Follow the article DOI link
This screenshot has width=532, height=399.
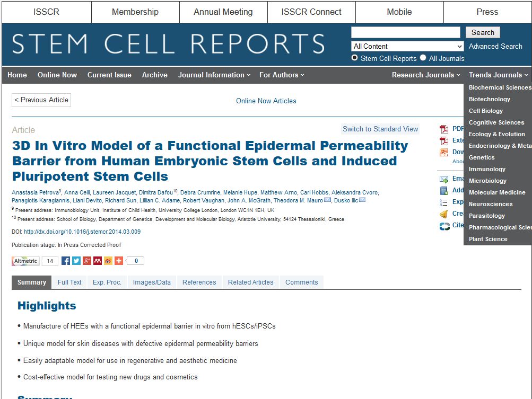[82, 232]
